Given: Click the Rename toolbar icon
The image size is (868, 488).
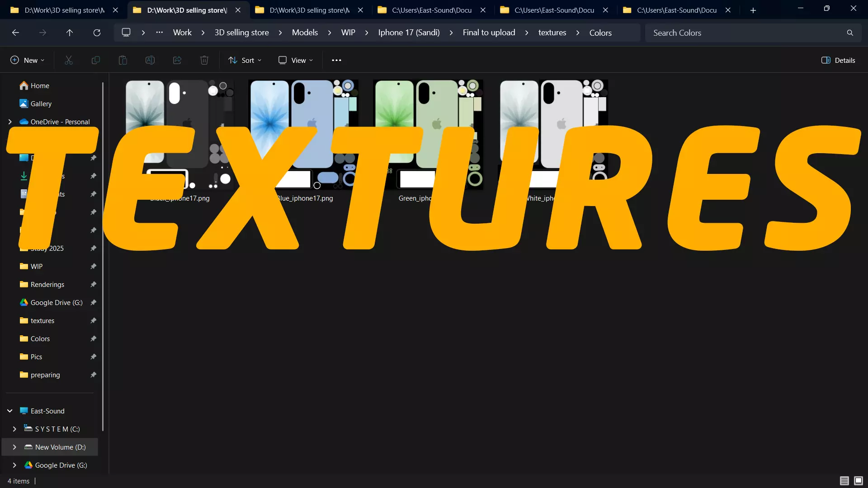Looking at the screenshot, I should click(x=150, y=60).
